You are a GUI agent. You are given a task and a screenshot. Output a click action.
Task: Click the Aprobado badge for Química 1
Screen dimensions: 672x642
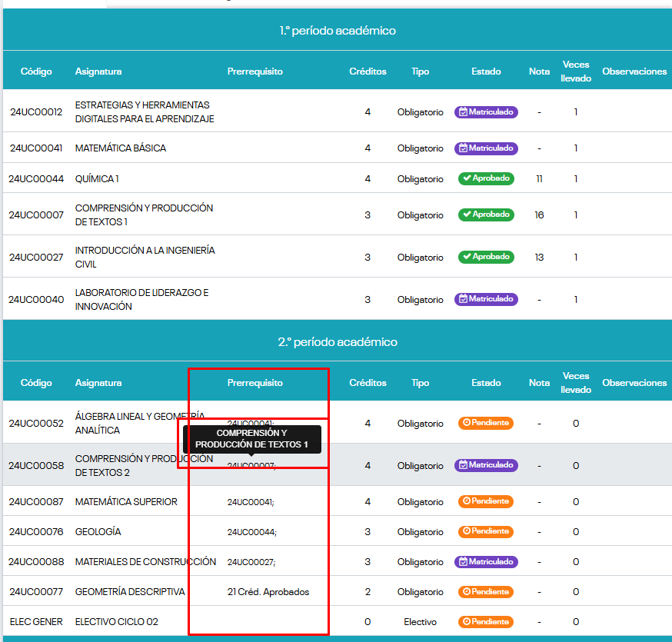point(486,178)
